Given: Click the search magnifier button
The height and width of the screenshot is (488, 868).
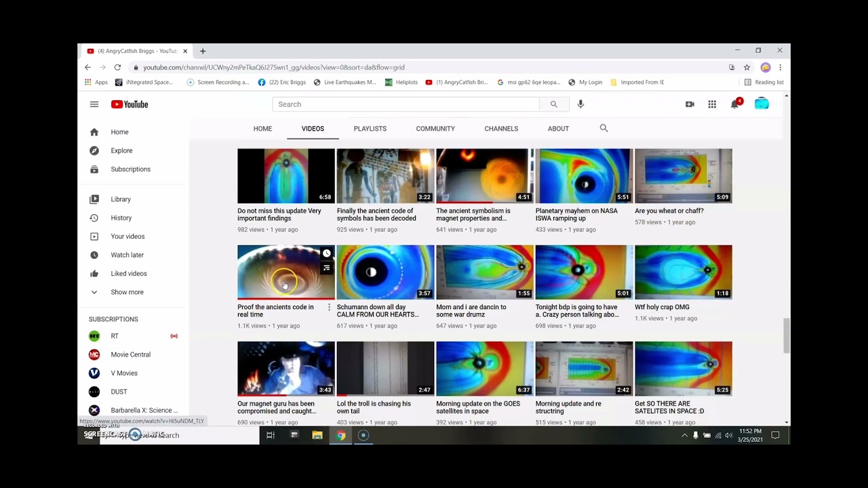Looking at the screenshot, I should (x=553, y=104).
